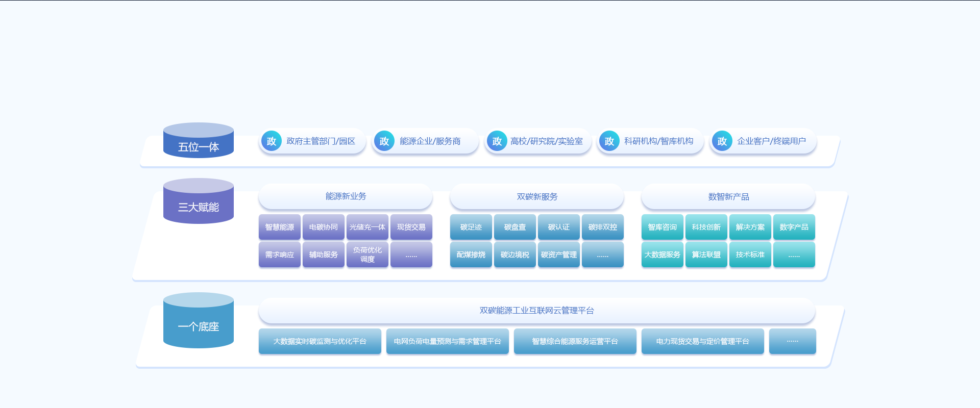Click the 负荷优化调度 tile
Screen dimensions: 980x408
pyautogui.click(x=367, y=254)
